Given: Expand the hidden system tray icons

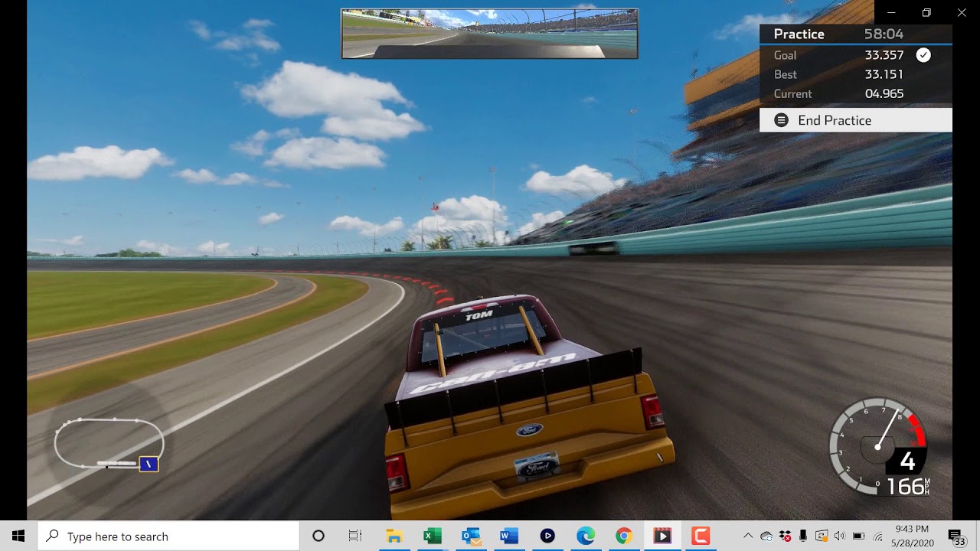Looking at the screenshot, I should tap(748, 536).
